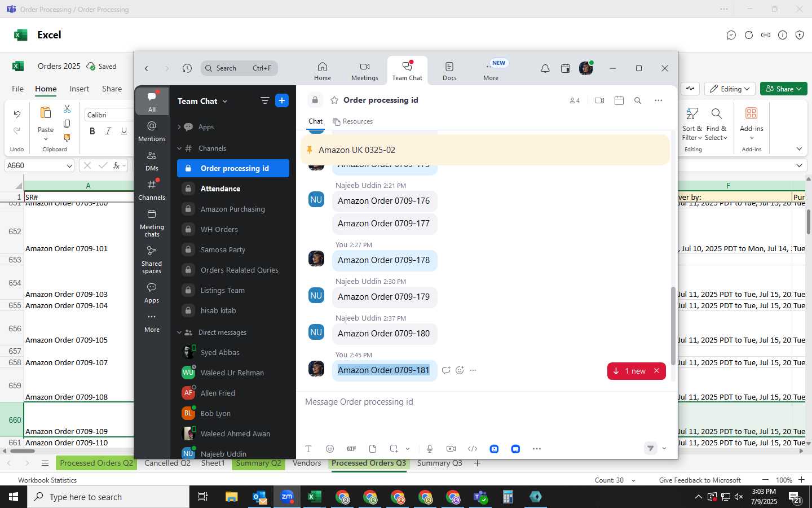Viewport: 812px width, 508px height.
Task: Open the send options dropdown arrow
Action: tap(664, 448)
